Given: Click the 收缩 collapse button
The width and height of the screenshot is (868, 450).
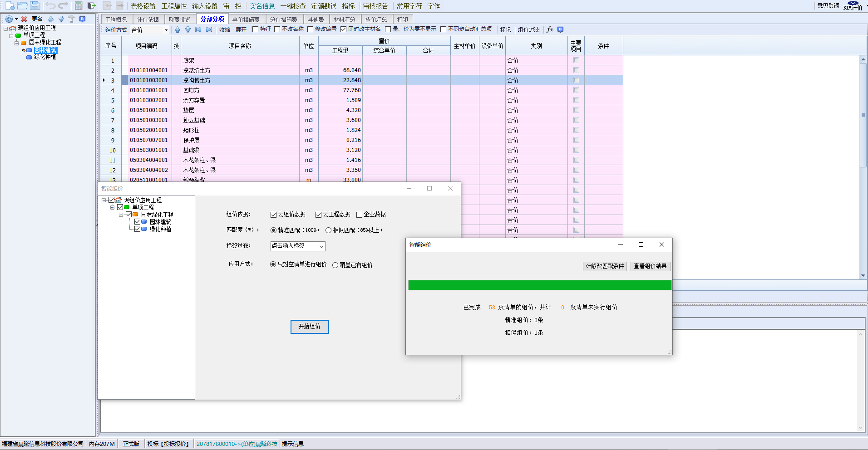Looking at the screenshot, I should (x=225, y=29).
